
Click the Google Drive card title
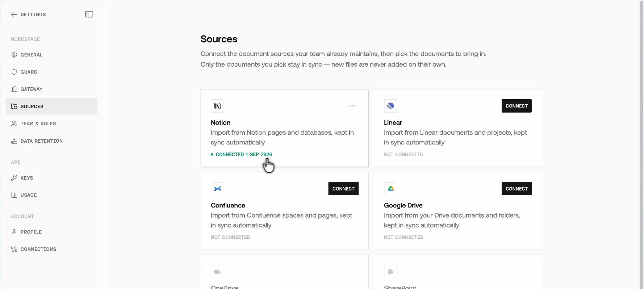[x=403, y=205]
